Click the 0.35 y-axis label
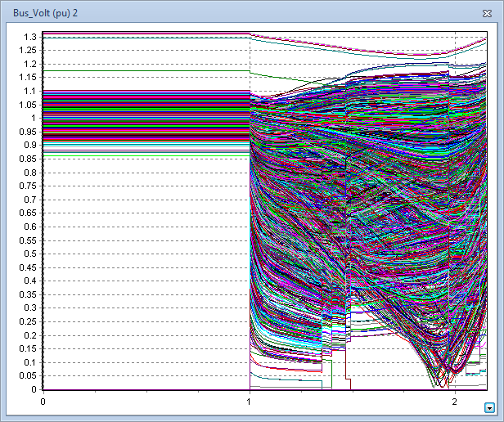The image size is (504, 422). 28,294
